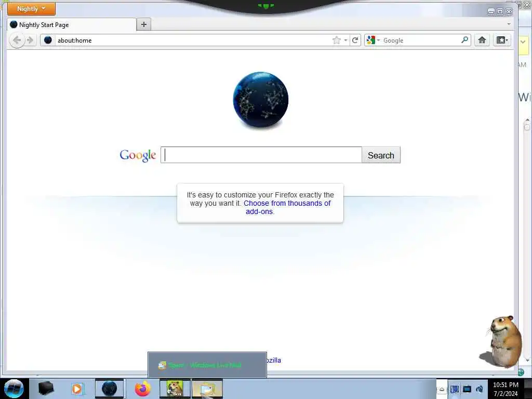Open the clock showing 10:51 PM
This screenshot has height=399, width=532.
(x=506, y=389)
